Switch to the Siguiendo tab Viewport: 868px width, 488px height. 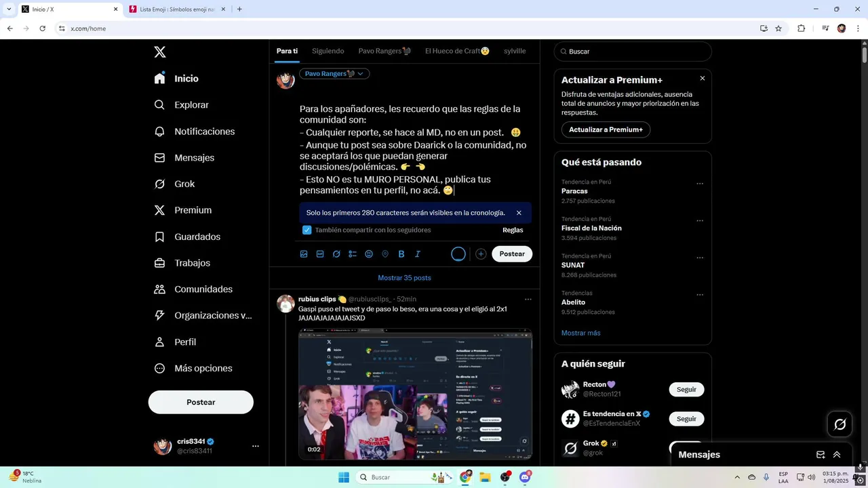[328, 51]
